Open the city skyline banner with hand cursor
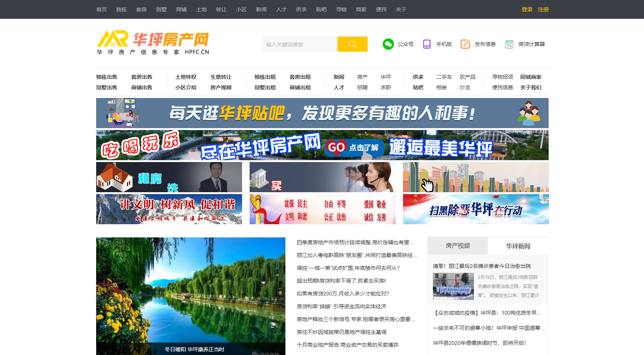 click(476, 177)
